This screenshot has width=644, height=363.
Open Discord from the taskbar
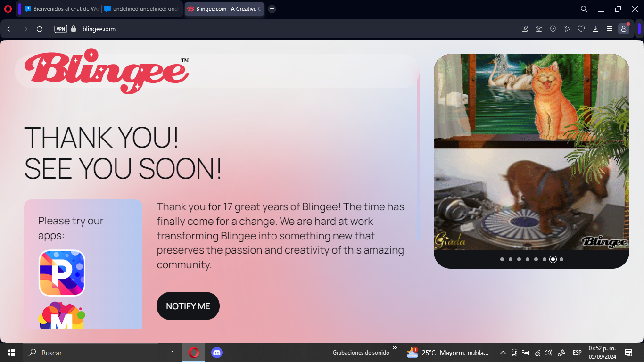[x=216, y=353]
